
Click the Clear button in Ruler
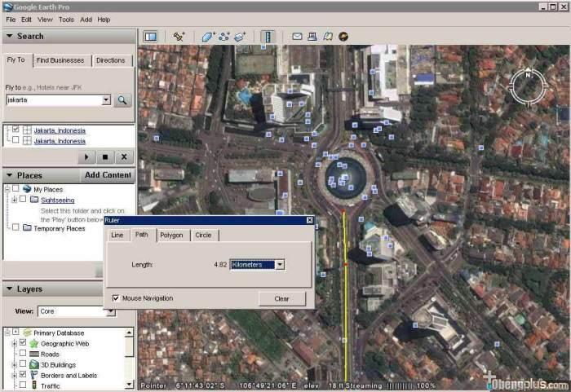(x=282, y=299)
